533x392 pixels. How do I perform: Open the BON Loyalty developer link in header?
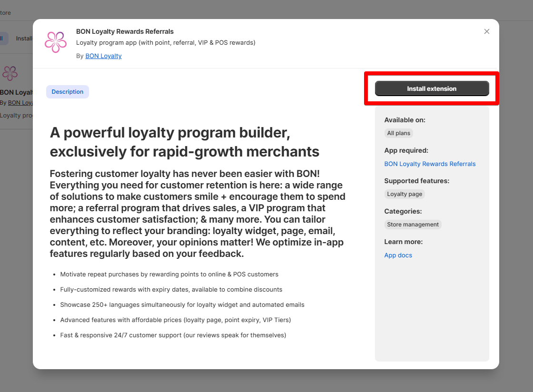103,56
